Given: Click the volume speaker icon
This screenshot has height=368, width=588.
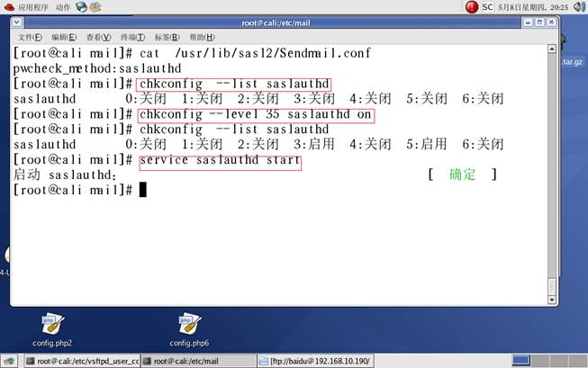Looking at the screenshot, I should pos(579,7).
